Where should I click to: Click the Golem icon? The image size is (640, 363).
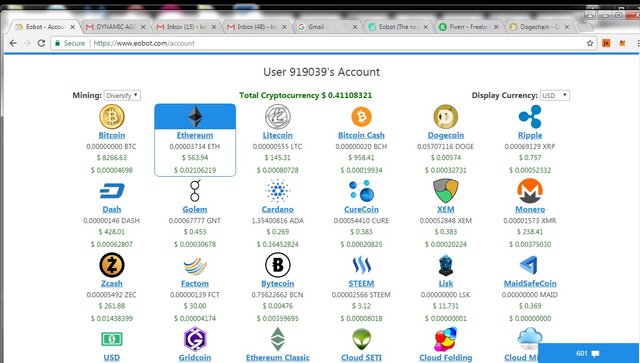[x=195, y=191]
